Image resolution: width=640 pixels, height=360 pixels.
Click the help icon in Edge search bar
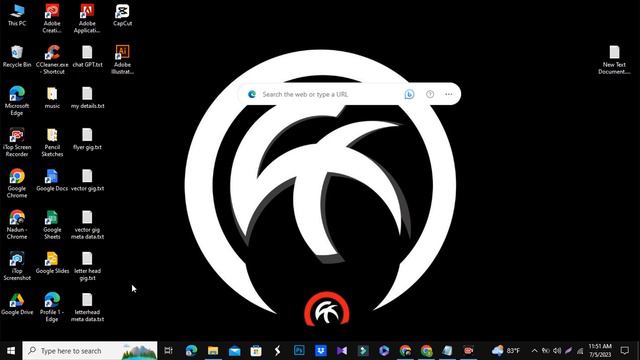click(430, 94)
